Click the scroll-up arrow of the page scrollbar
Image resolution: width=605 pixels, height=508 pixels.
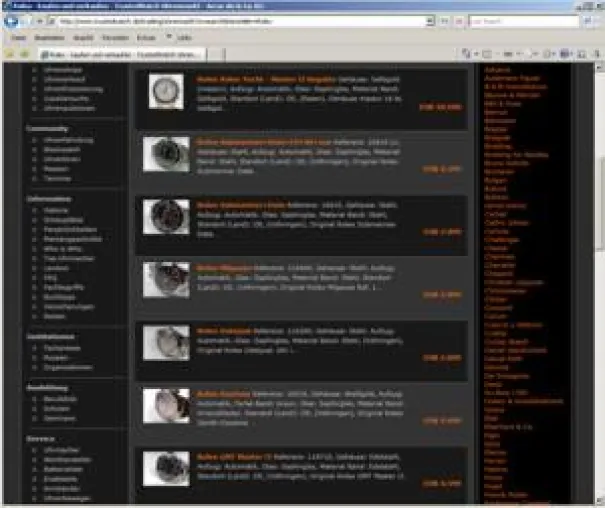(x=599, y=67)
